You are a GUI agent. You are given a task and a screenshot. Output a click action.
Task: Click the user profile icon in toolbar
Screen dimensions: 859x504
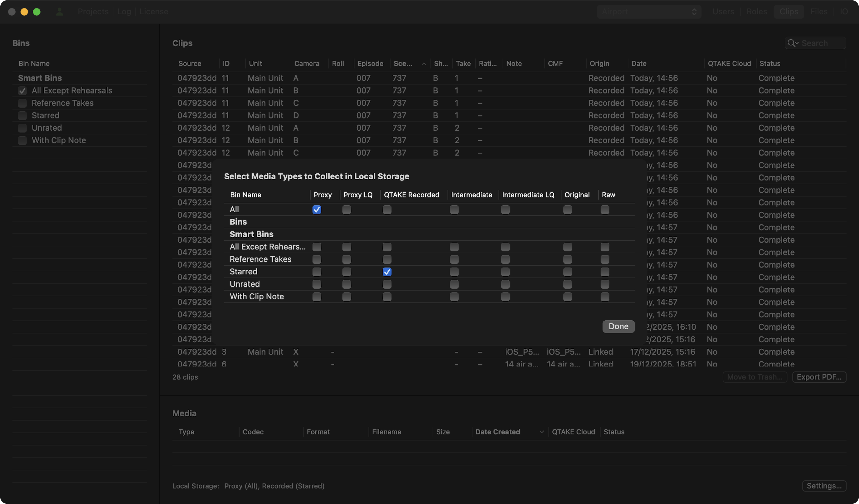click(60, 12)
